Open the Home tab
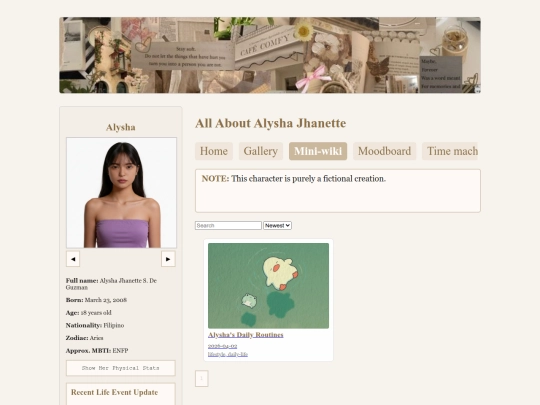Image resolution: width=540 pixels, height=405 pixels. click(x=214, y=151)
